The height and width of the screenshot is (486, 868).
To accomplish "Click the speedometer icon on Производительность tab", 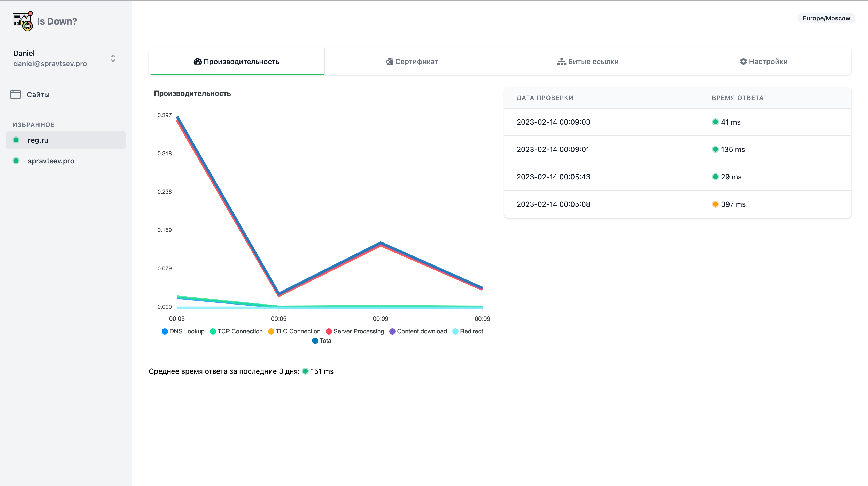I will tap(197, 61).
